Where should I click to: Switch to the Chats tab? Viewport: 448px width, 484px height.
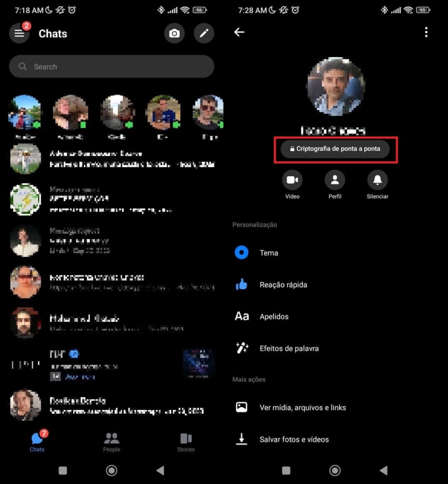37,442
